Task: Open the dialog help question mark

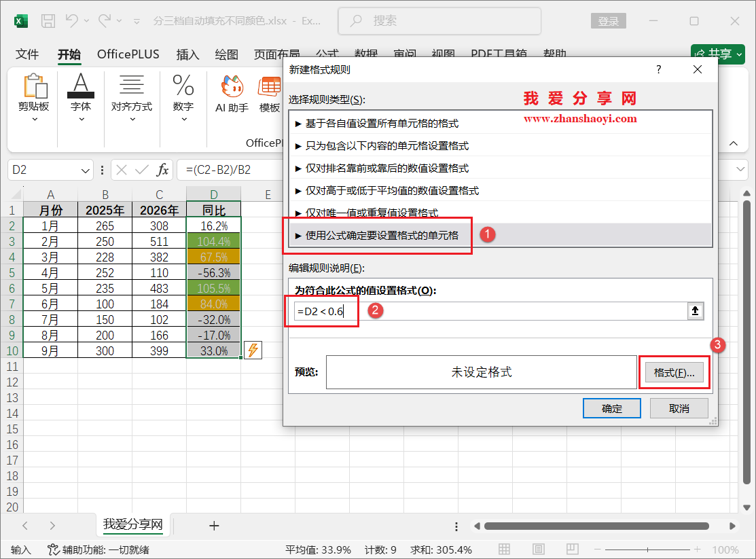Action: click(659, 69)
